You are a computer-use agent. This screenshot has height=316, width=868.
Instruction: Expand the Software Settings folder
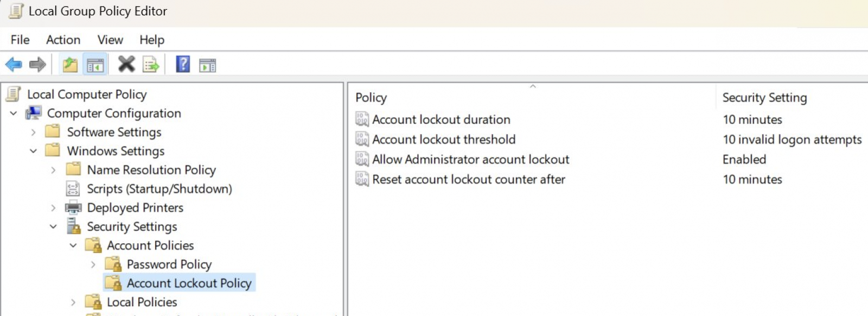tap(34, 132)
